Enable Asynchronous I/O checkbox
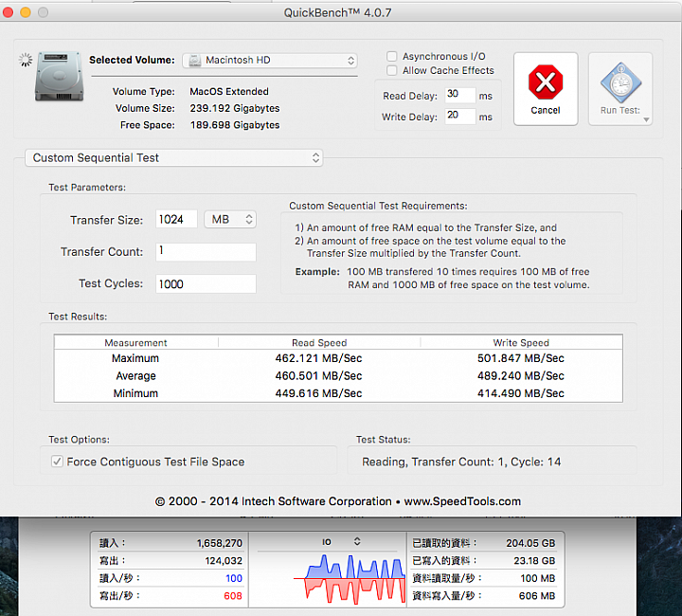The image size is (682, 616). pyautogui.click(x=392, y=56)
